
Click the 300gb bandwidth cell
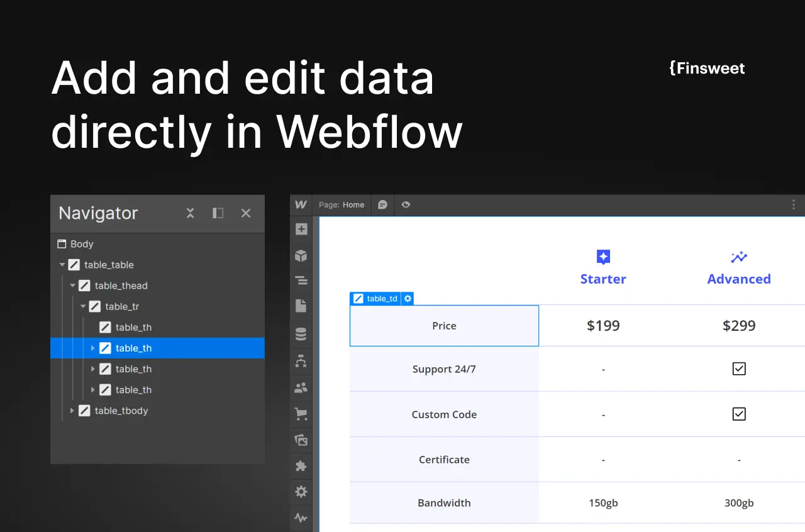(739, 503)
